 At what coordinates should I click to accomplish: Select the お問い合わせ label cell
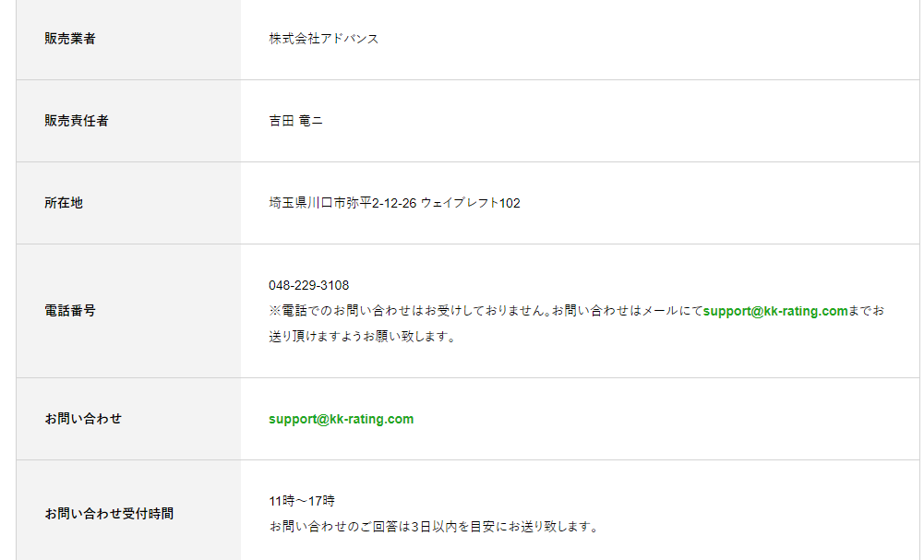[128, 419]
